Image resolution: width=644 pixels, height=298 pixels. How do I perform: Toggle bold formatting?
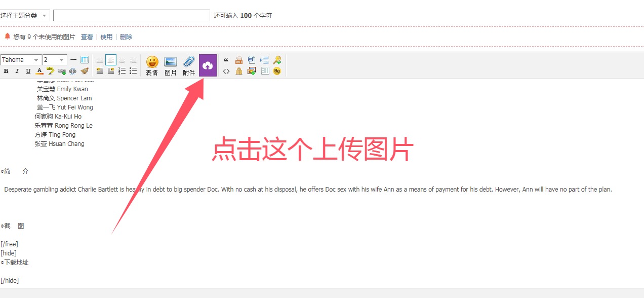pyautogui.click(x=6, y=71)
